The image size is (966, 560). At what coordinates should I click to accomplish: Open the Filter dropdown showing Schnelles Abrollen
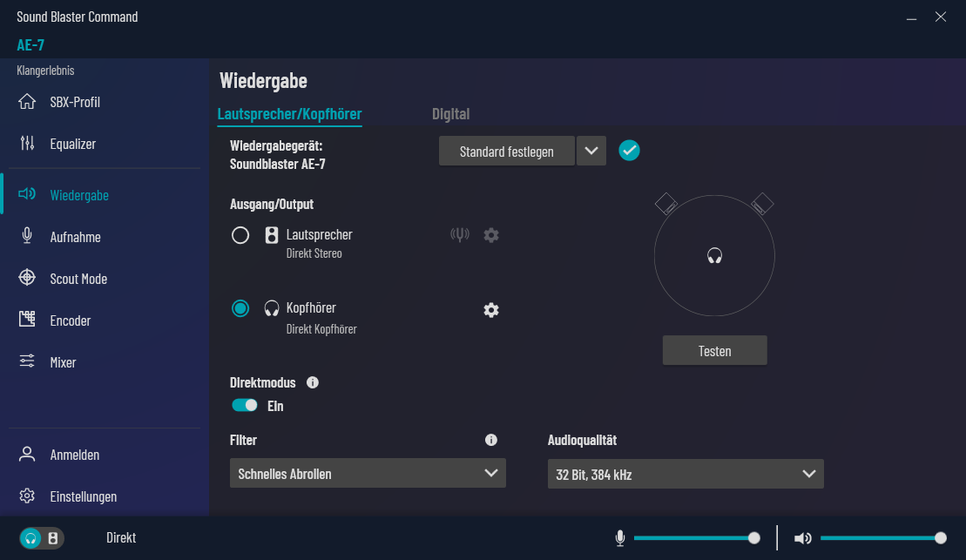pyautogui.click(x=368, y=473)
